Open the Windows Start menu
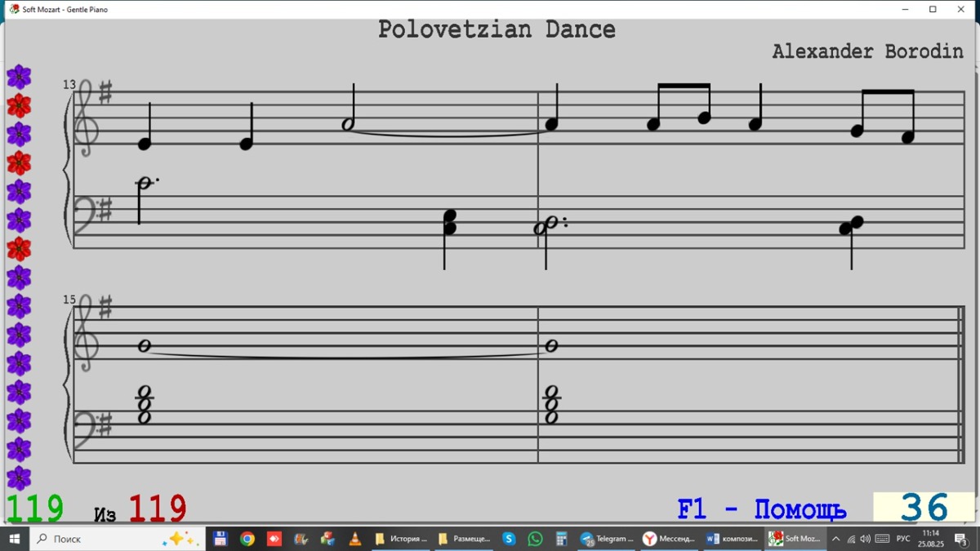 pyautogui.click(x=14, y=539)
